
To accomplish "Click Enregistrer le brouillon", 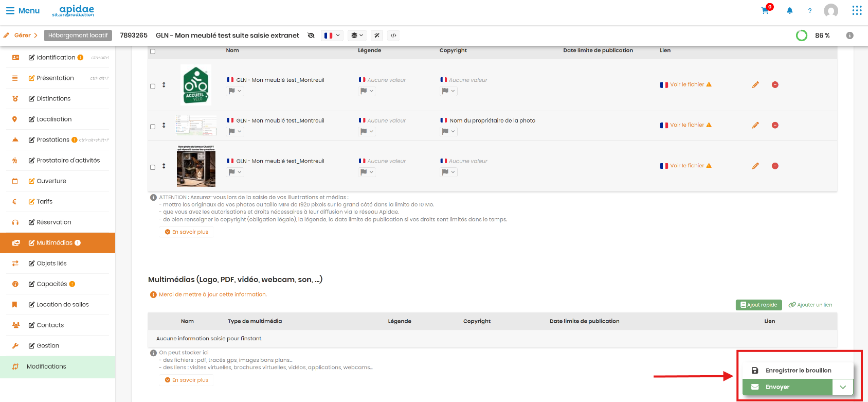I will pyautogui.click(x=798, y=370).
